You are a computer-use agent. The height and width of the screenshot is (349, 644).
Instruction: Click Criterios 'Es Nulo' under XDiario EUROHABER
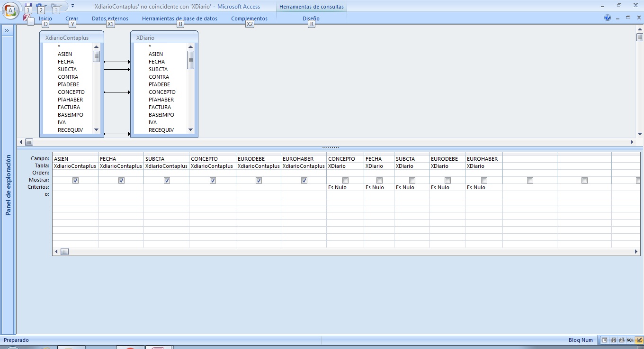[x=484, y=187]
